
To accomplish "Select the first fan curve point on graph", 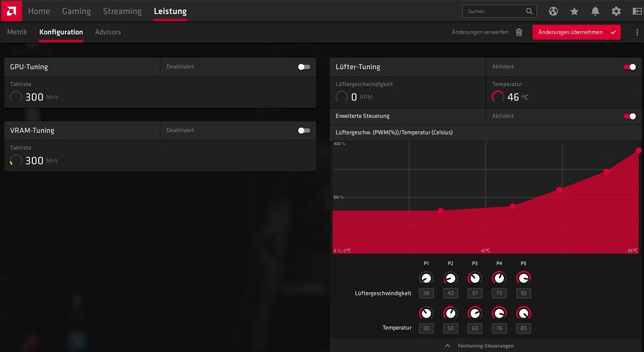I will coord(441,211).
